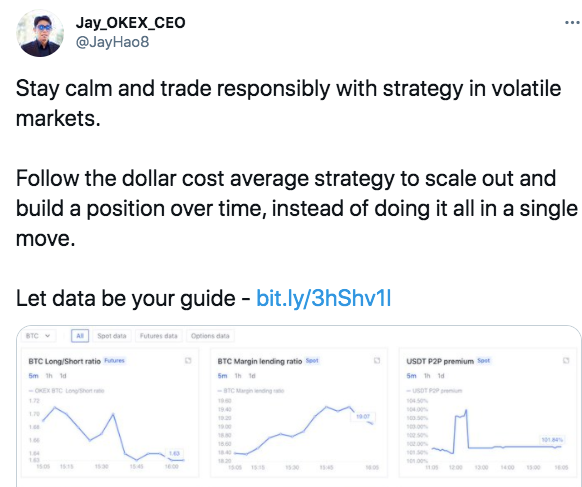Click Jay_OKEX_CEO's profile avatar
Viewport: 582px width, 487px height.
tap(40, 33)
